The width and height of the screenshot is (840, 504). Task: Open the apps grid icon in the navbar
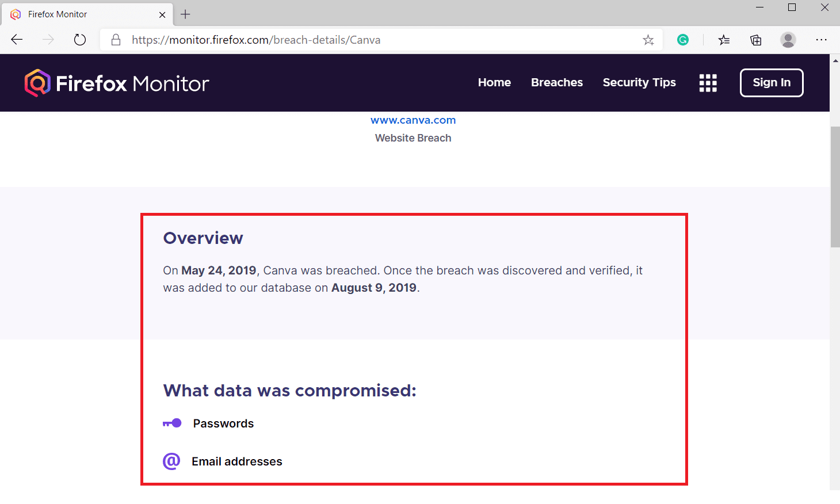coord(708,83)
